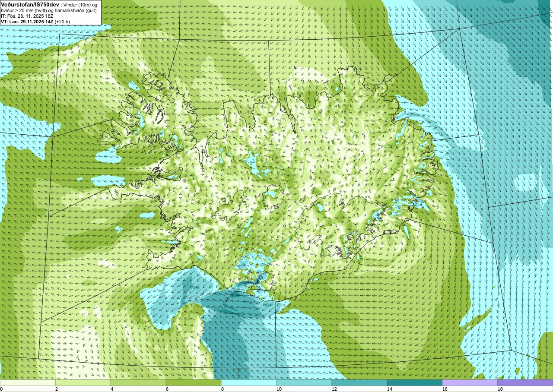
Task: Click the 0–2 m/s pale yellow legend swatch
Action: point(28,383)
